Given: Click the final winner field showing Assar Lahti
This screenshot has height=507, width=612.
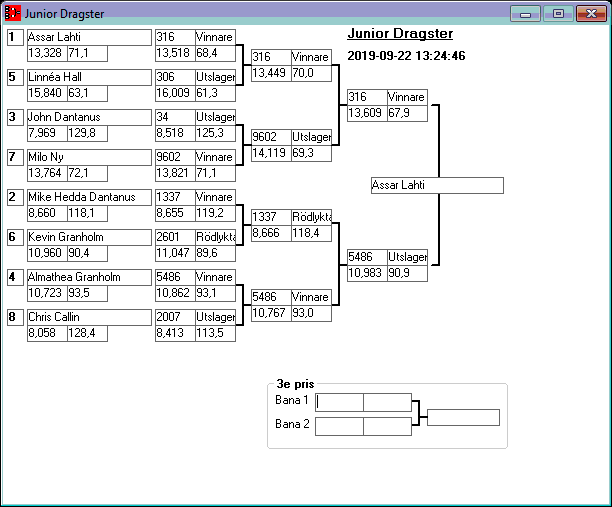Looking at the screenshot, I should pyautogui.click(x=436, y=186).
